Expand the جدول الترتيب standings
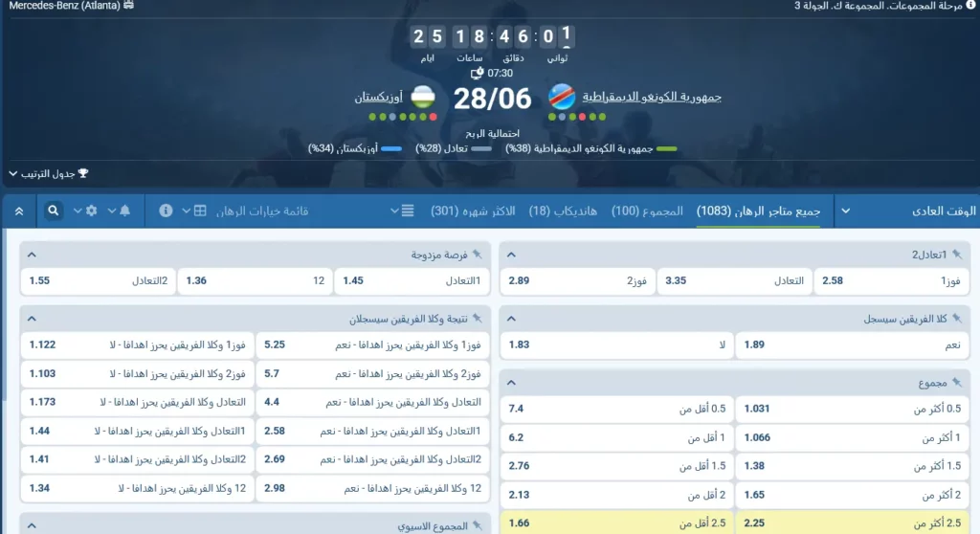Screen dimensions: 980x534 (48, 173)
